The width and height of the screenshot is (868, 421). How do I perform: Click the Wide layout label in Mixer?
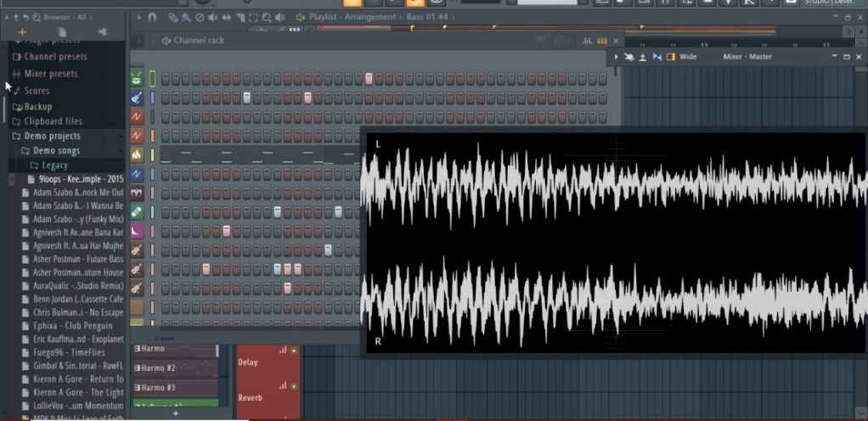tap(689, 57)
